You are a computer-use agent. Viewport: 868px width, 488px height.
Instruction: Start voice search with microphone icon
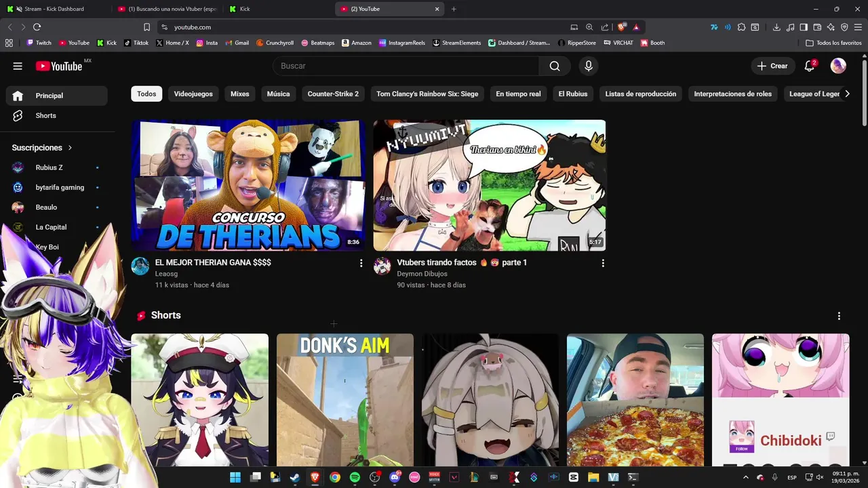point(589,66)
